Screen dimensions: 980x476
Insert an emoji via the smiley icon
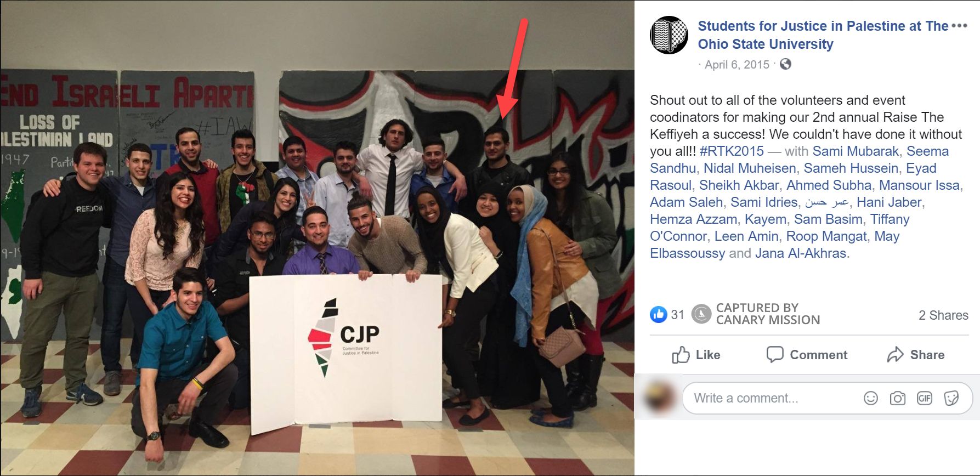tap(871, 398)
